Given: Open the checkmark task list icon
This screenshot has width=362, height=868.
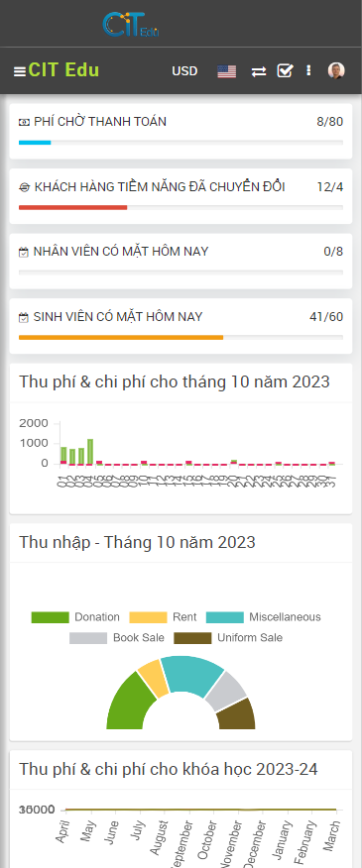Looking at the screenshot, I should pos(285,71).
